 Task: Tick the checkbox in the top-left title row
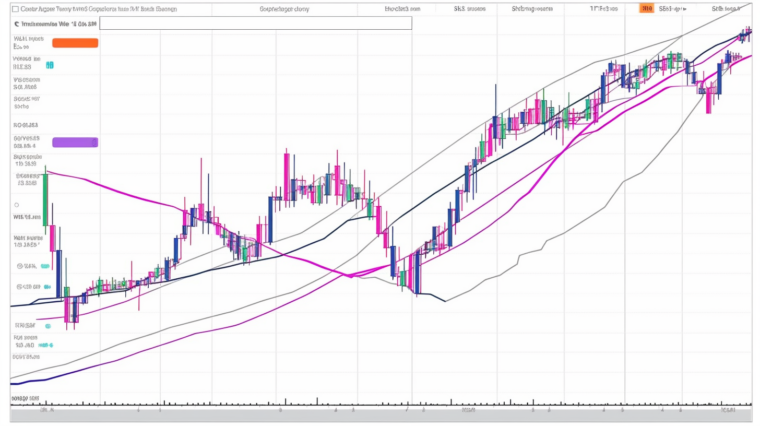[15, 9]
